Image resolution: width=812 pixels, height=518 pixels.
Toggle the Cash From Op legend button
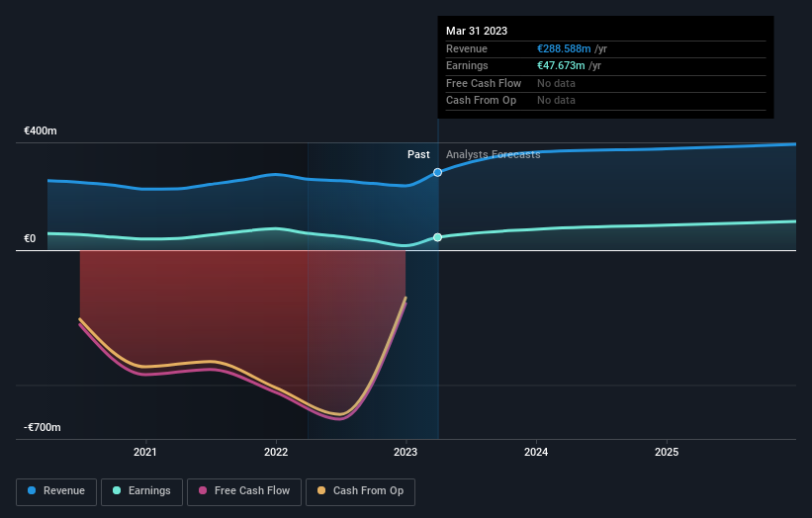point(360,491)
